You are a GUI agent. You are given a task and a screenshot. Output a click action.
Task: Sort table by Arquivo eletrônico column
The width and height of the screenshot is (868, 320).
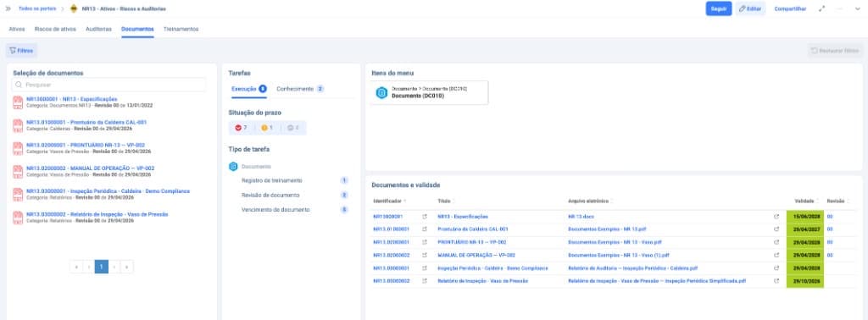tap(591, 201)
